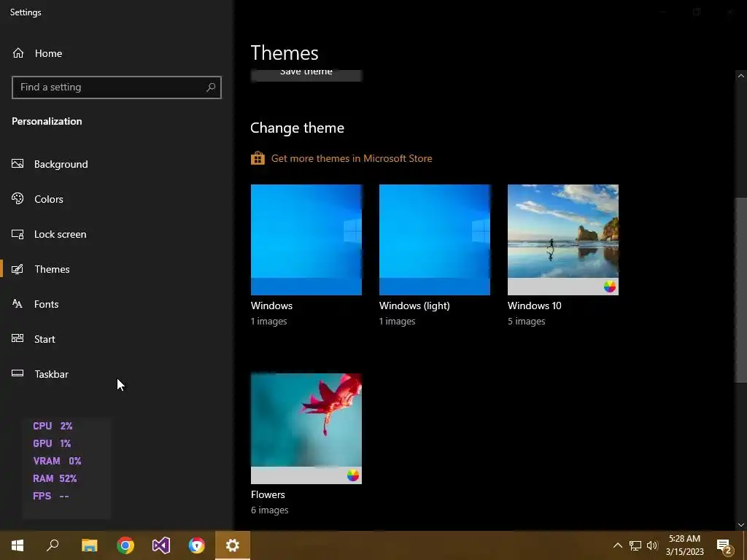Open taskbar search magnifier
The width and height of the screenshot is (747, 560).
[53, 545]
